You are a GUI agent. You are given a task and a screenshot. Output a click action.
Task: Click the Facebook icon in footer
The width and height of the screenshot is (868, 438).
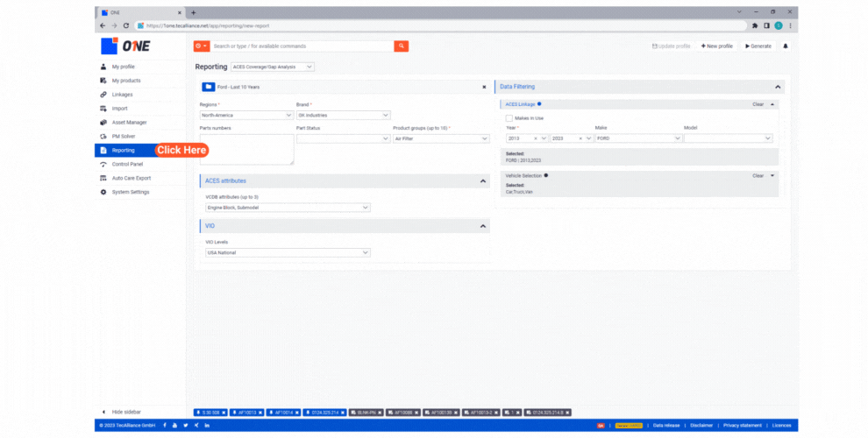click(x=164, y=426)
